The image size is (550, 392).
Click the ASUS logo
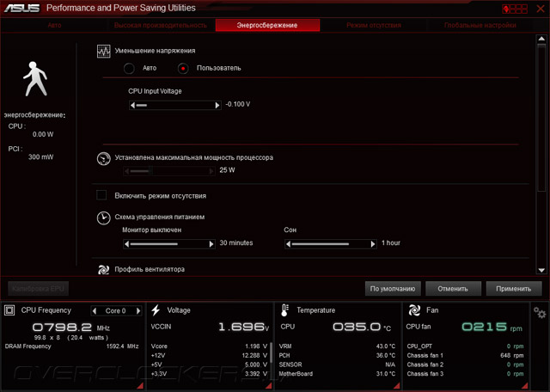[x=22, y=8]
